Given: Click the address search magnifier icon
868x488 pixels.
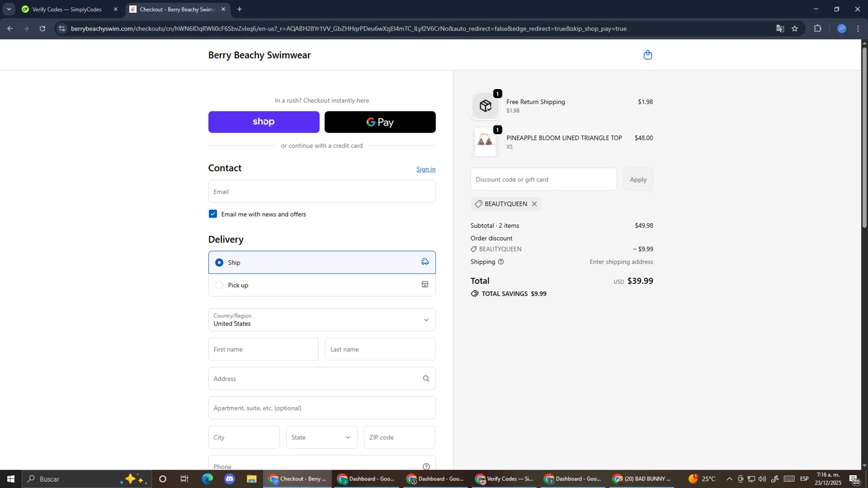Looking at the screenshot, I should coord(426,379).
